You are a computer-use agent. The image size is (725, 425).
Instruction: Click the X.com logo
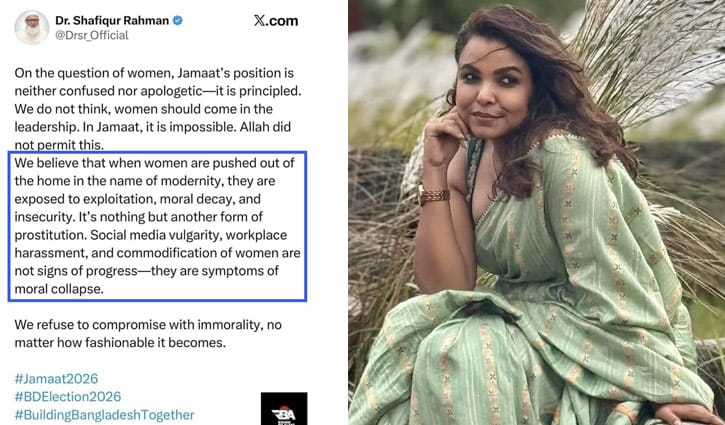coord(276,21)
